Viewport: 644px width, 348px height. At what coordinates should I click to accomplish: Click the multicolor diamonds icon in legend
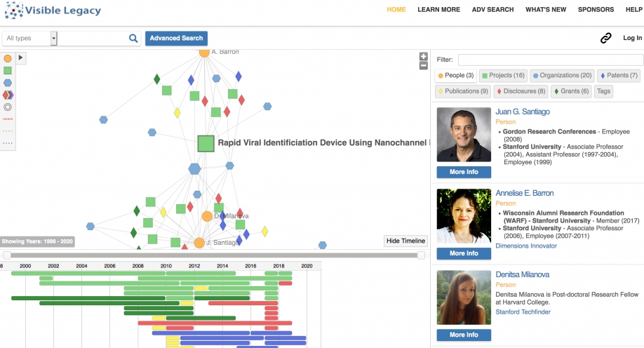pyautogui.click(x=8, y=95)
